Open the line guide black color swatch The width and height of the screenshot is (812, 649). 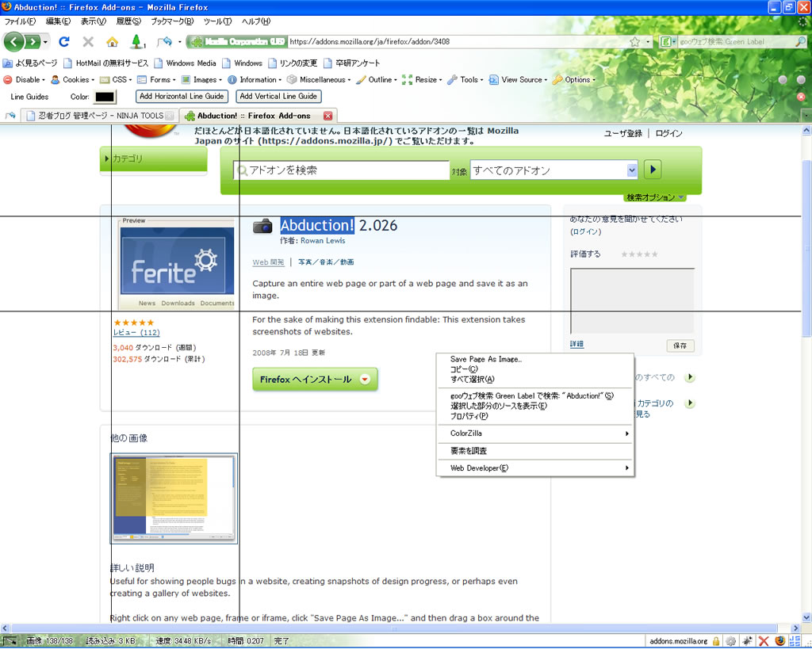pyautogui.click(x=105, y=97)
